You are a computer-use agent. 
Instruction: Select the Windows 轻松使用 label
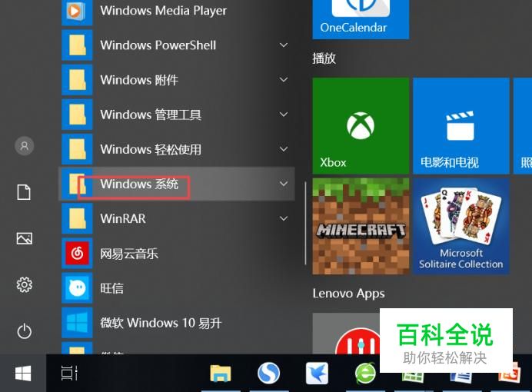(151, 149)
